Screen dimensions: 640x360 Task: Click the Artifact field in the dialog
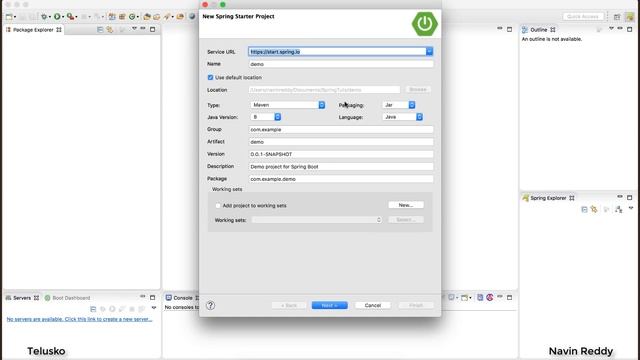pyautogui.click(x=341, y=142)
